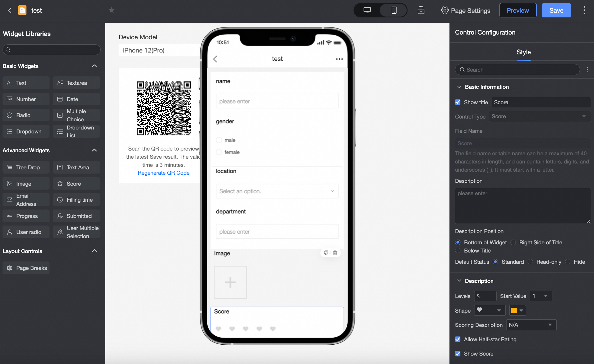This screenshot has width=594, height=364.
Task: Collapse the Basic Widgets section
Action: 94,66
